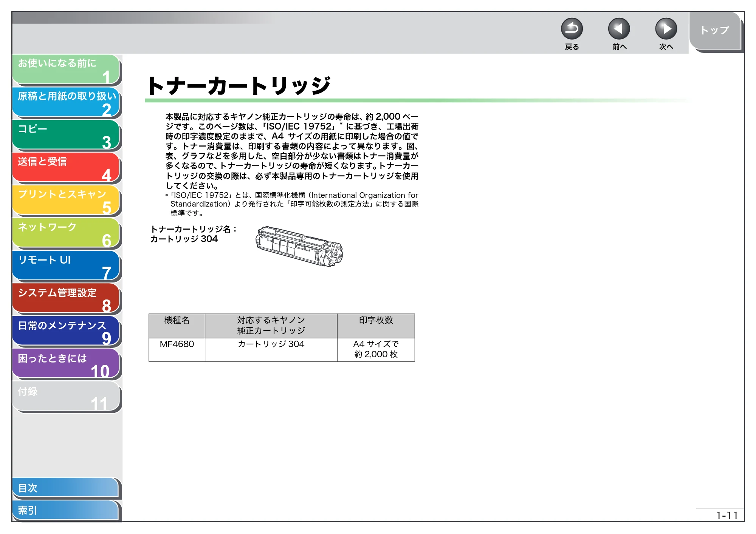
Task: Open the 目次 table of contents button
Action: point(65,488)
